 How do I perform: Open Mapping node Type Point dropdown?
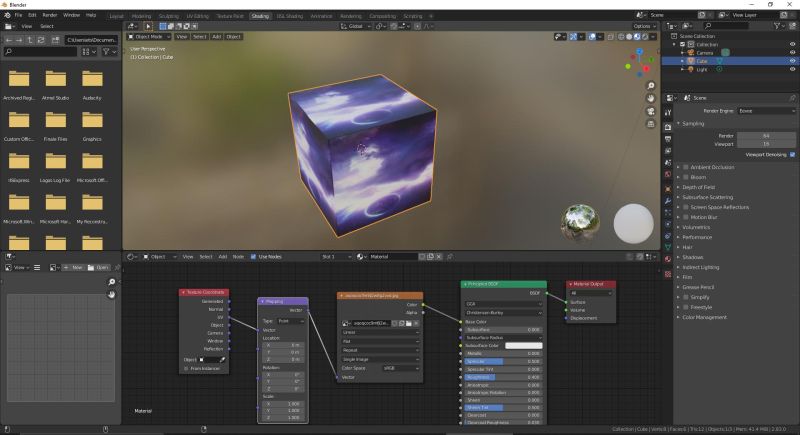coord(291,321)
